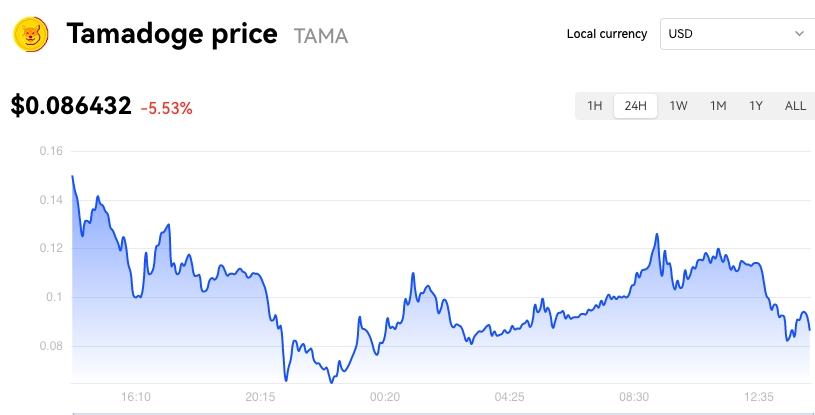Click the TAMA ticker symbol
The height and width of the screenshot is (415, 815).
tap(321, 36)
